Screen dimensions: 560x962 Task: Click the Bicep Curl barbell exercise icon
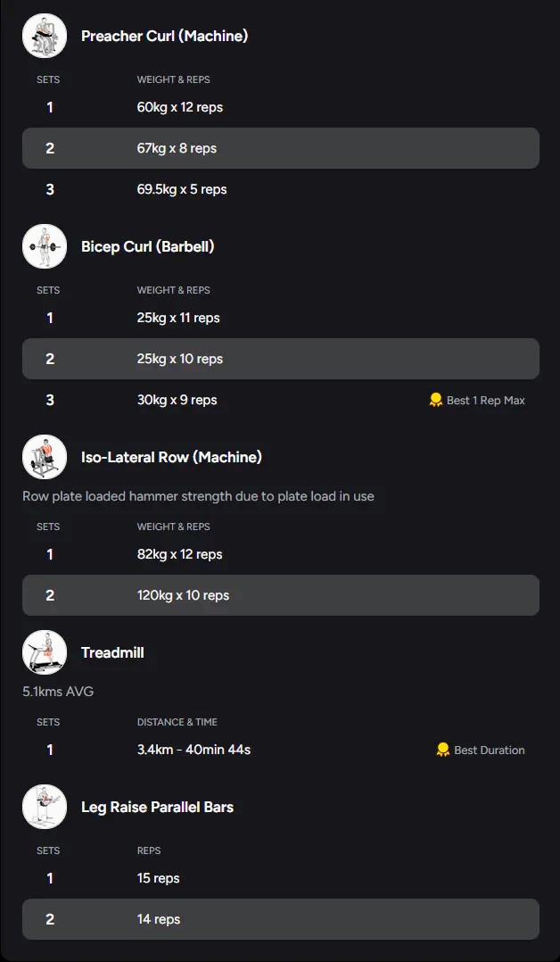tap(45, 246)
